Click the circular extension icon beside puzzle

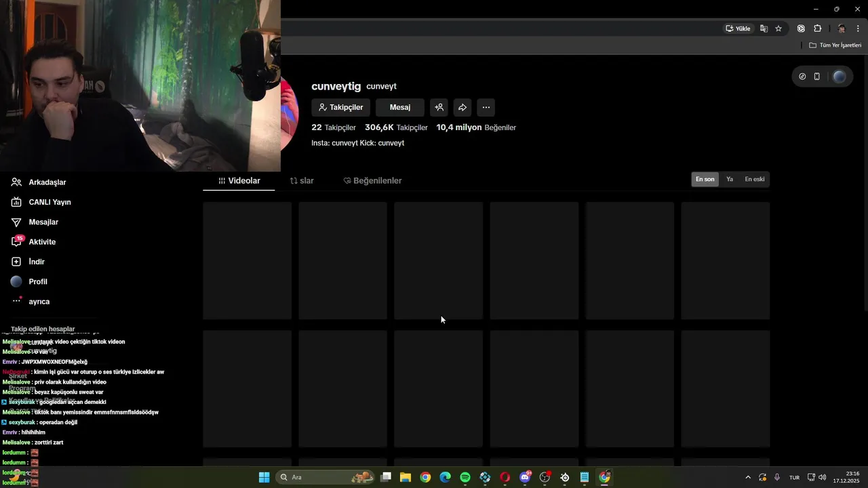pos(801,28)
